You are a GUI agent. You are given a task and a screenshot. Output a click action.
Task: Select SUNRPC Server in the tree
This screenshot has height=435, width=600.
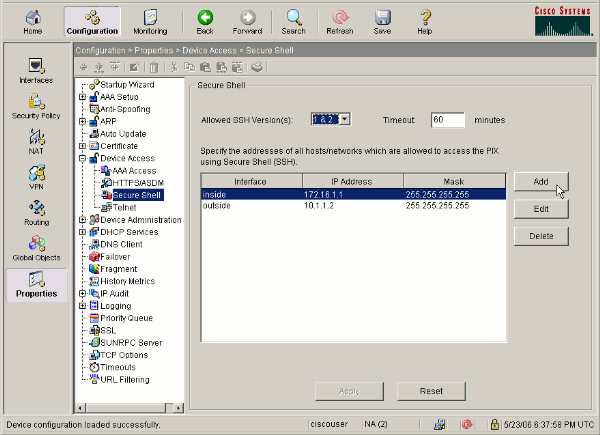(x=131, y=343)
